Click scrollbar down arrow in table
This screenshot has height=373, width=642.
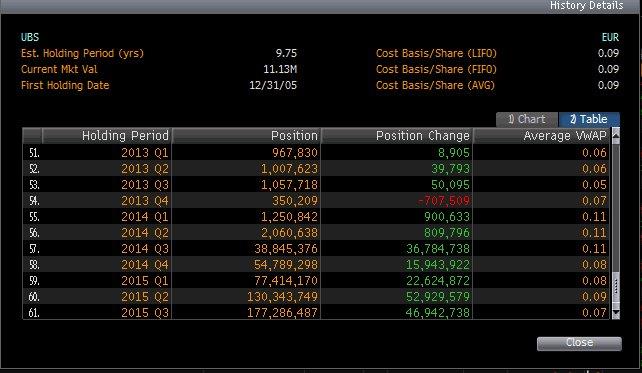[x=615, y=314]
